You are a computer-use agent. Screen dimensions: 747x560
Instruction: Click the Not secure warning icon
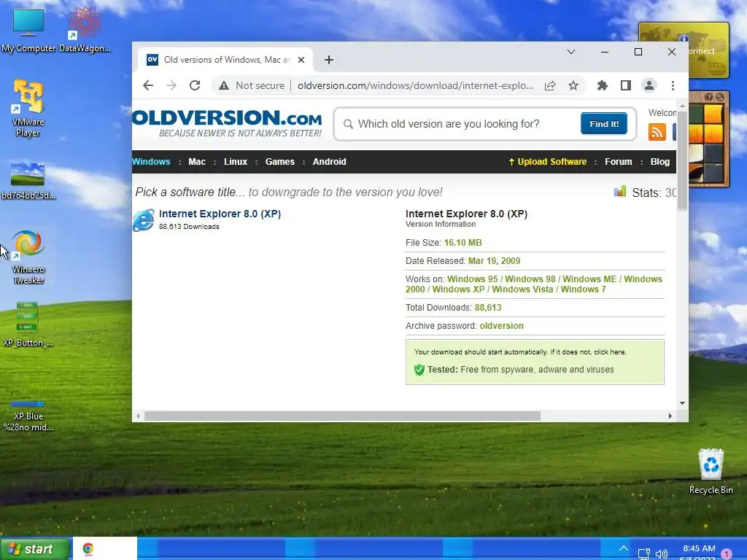point(223,86)
